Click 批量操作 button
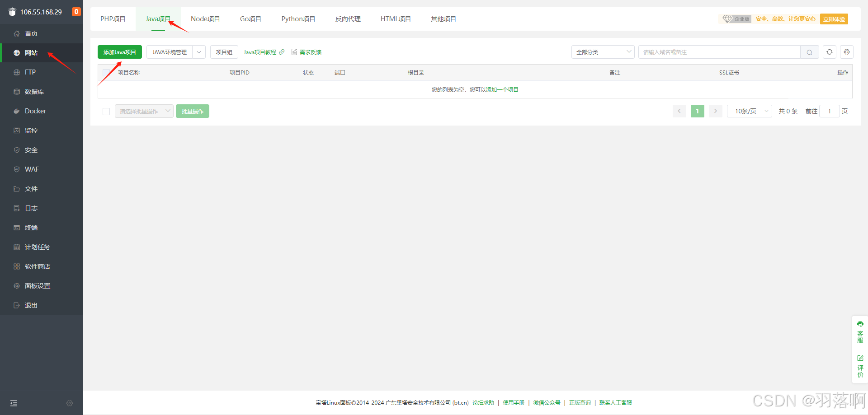Image resolution: width=868 pixels, height=415 pixels. click(x=193, y=111)
